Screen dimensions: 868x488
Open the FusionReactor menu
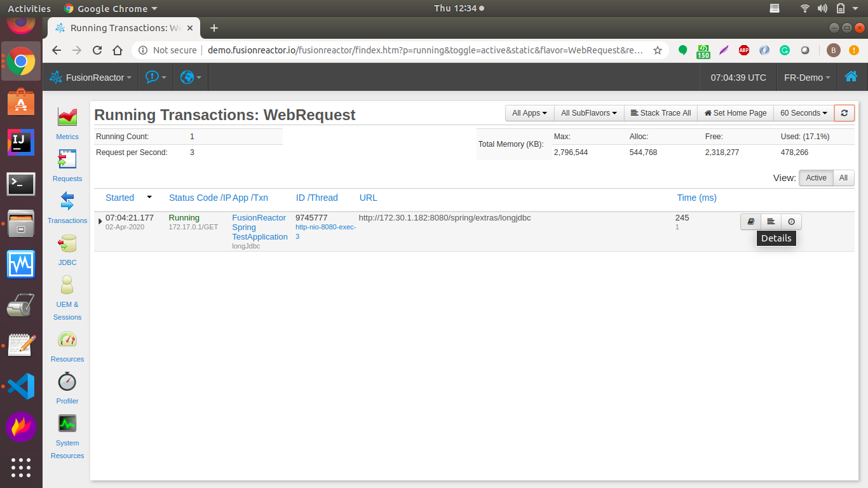click(91, 77)
